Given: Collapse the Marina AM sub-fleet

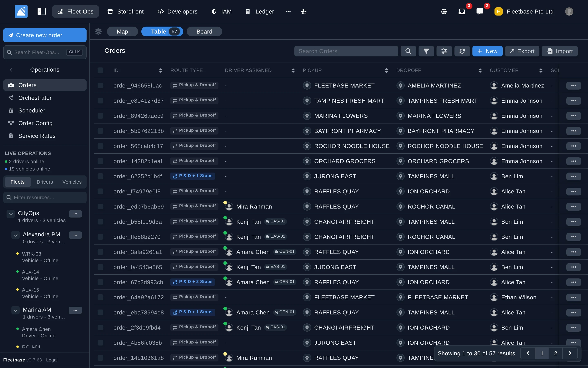Looking at the screenshot, I should point(16,310).
